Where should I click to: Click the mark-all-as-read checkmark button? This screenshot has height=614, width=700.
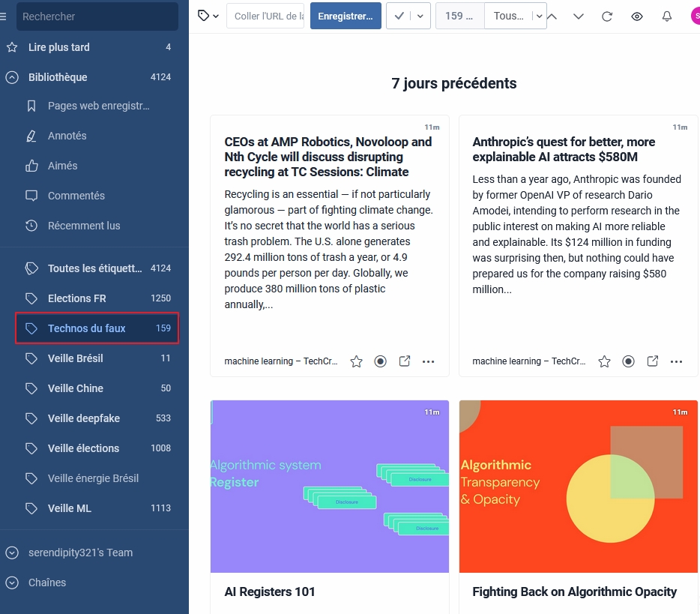tap(399, 16)
